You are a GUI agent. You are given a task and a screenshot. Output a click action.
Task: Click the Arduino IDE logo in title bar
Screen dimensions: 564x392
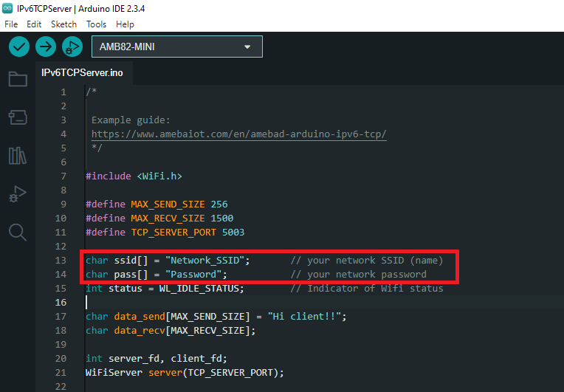pyautogui.click(x=8, y=8)
